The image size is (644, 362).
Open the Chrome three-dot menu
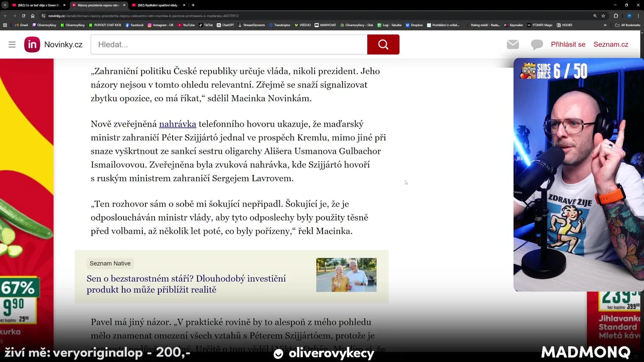638,16
